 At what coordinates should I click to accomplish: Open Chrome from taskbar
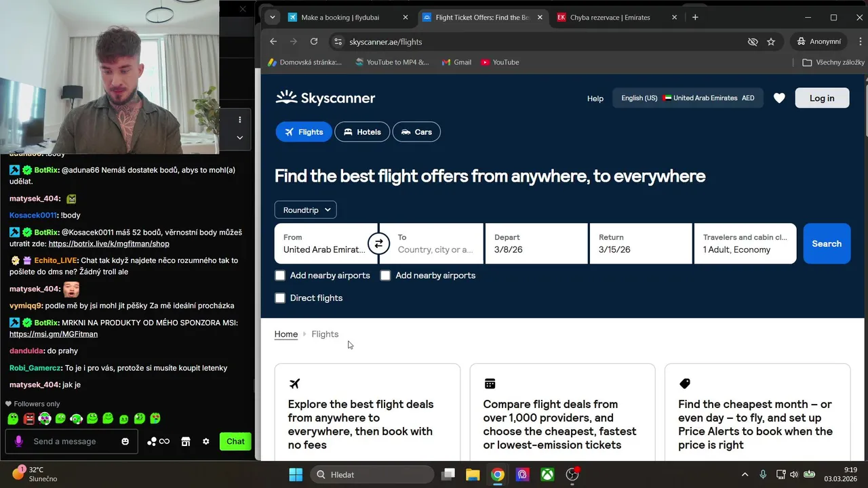498,474
